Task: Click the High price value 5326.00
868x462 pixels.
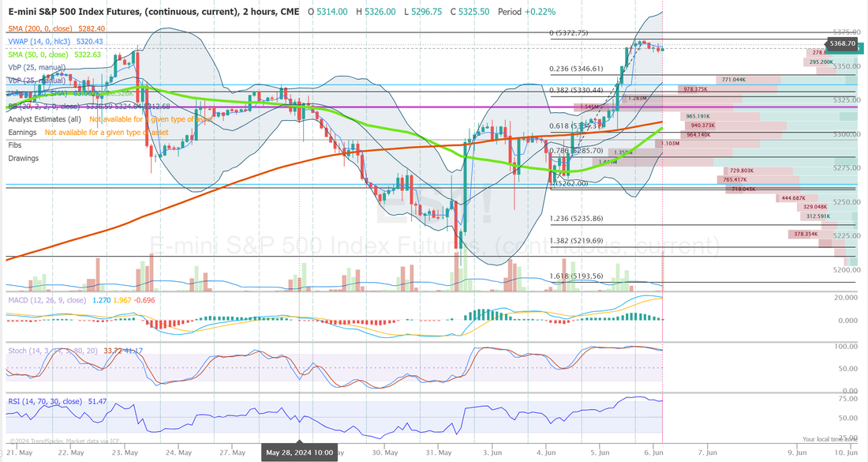Action: pyautogui.click(x=380, y=12)
